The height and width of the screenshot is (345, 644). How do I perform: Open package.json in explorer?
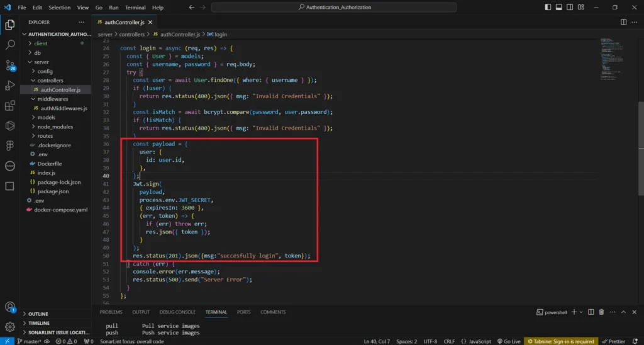pos(53,191)
